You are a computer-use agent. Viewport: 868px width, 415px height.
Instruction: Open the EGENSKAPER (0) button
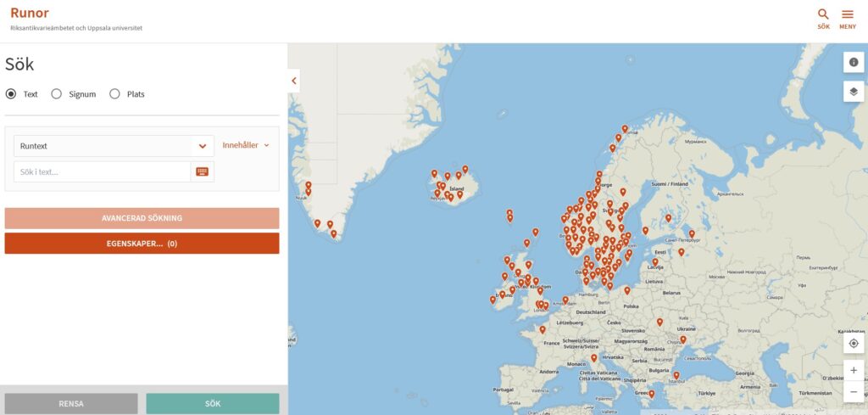click(142, 244)
